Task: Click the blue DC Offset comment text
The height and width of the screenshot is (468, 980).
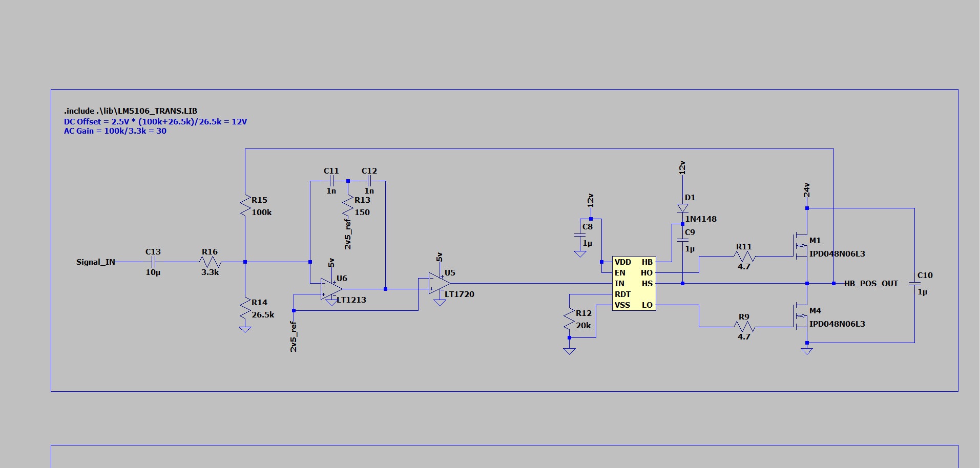Action: [x=155, y=122]
